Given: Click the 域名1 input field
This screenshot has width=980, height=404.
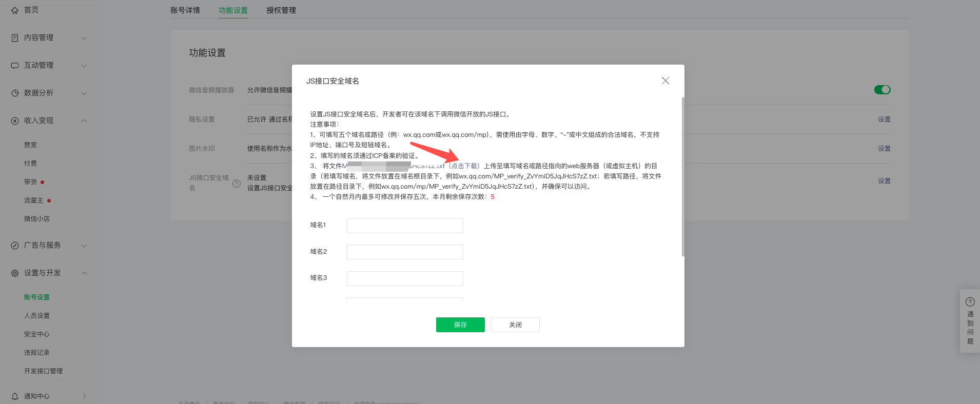Looking at the screenshot, I should coord(405,226).
